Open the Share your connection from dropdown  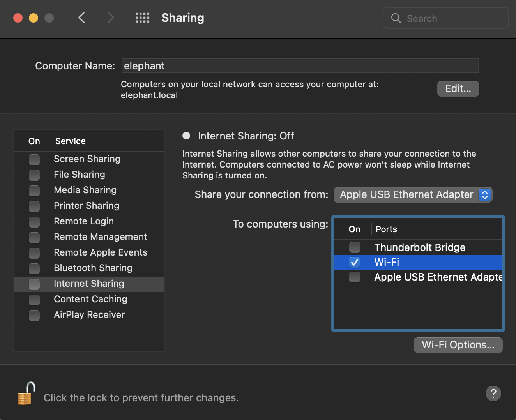413,194
